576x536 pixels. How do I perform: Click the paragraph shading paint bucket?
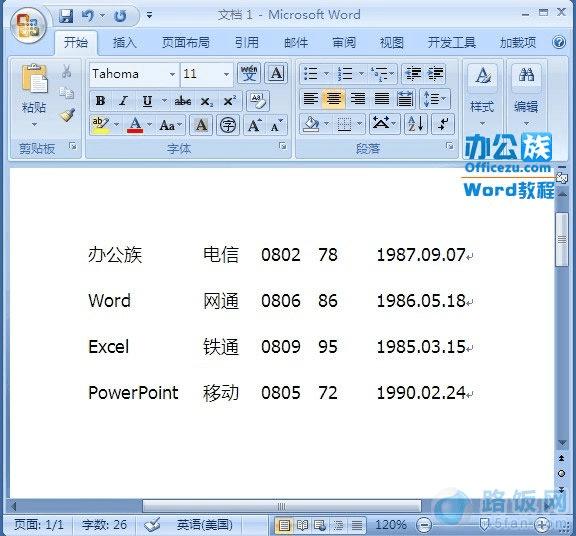coord(311,124)
